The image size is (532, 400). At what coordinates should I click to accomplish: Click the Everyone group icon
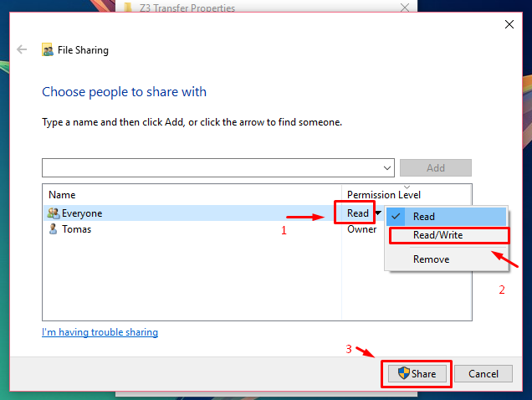54,213
